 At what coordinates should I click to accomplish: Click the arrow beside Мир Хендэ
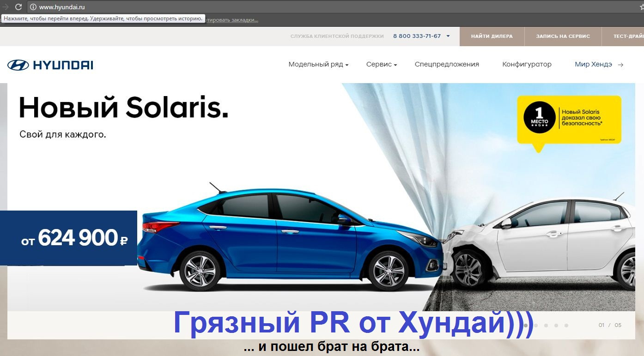(620, 65)
